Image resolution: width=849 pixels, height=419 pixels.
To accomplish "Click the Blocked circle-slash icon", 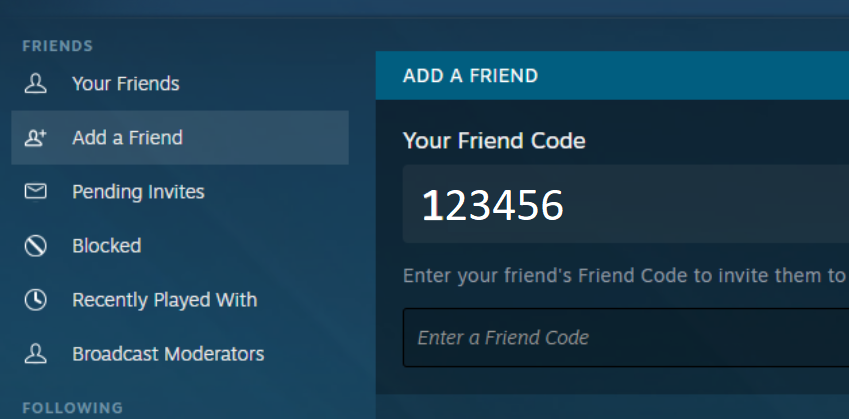I will click(x=35, y=246).
